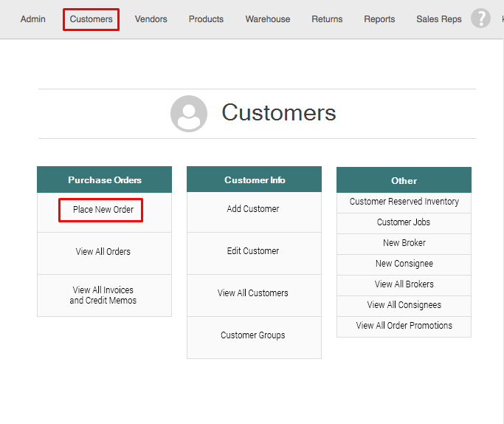This screenshot has height=424, width=504.
Task: Open Customer Groups
Action: pyautogui.click(x=253, y=335)
